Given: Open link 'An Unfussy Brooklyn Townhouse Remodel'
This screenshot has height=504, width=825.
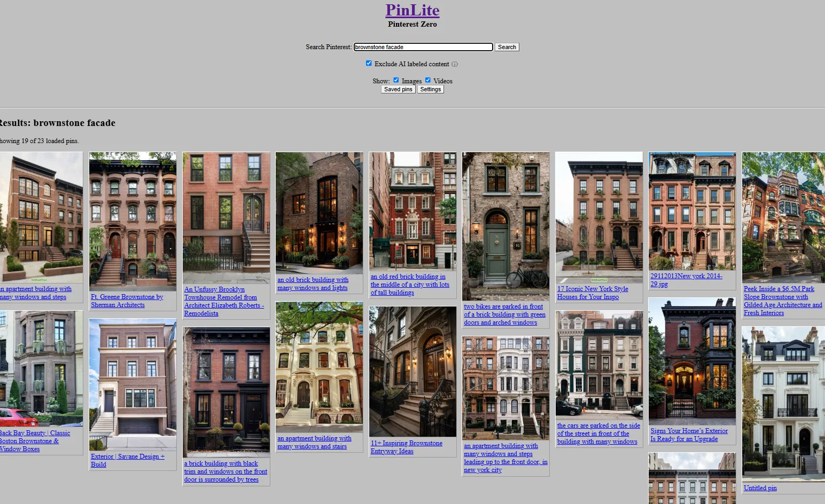Looking at the screenshot, I should tap(224, 301).
